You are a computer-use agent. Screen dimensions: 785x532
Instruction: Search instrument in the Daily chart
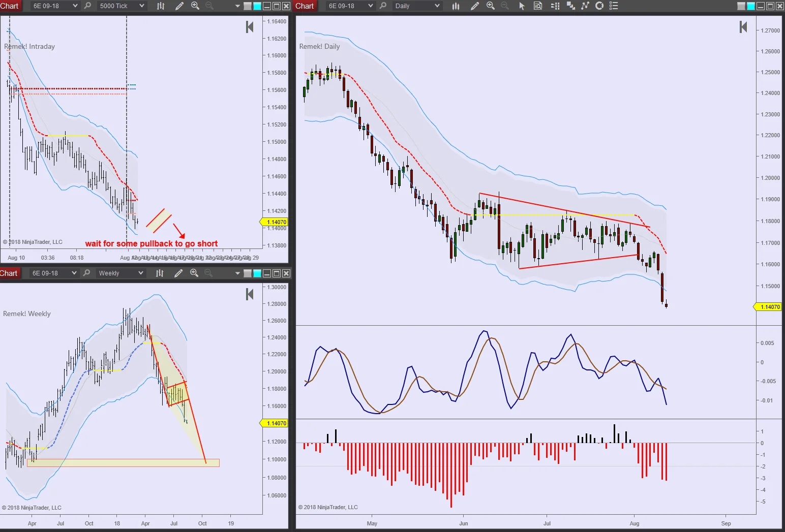383,6
